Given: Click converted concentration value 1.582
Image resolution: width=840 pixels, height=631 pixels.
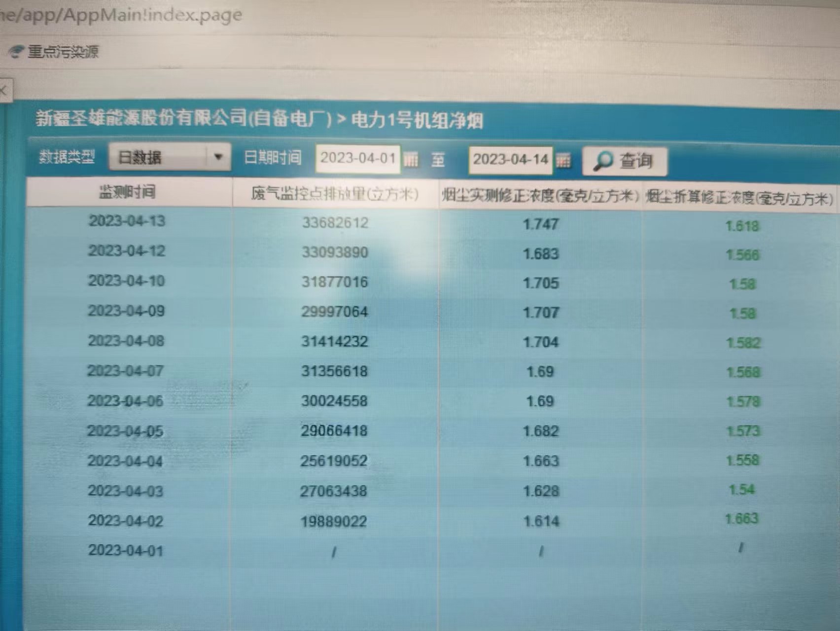Looking at the screenshot, I should pos(743,343).
